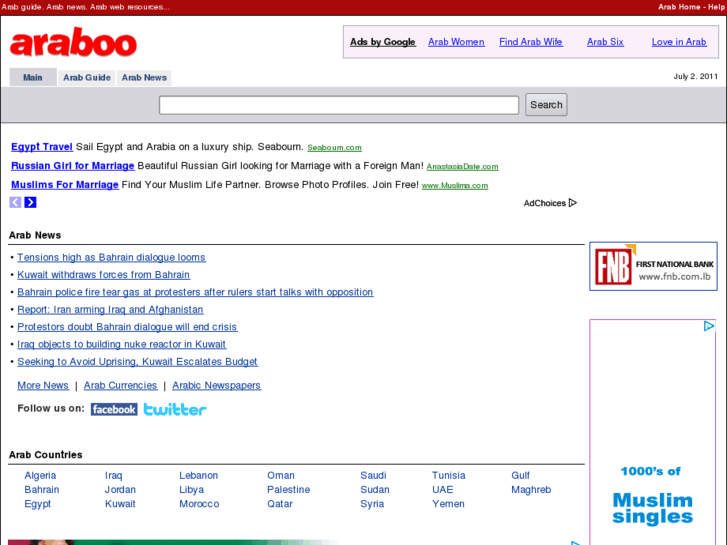The height and width of the screenshot is (545, 727).
Task: Visit AnastasiaDate.com link
Action: click(x=462, y=167)
